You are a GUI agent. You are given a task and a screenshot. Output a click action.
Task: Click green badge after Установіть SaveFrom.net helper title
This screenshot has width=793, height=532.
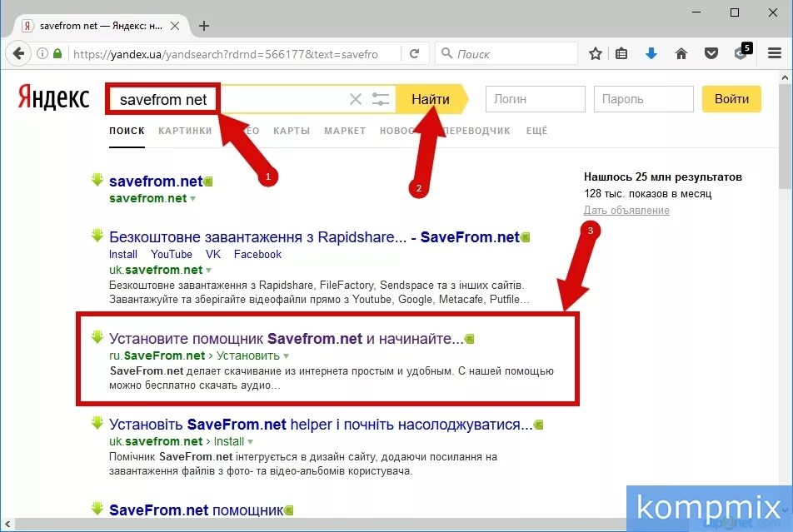coord(539,425)
